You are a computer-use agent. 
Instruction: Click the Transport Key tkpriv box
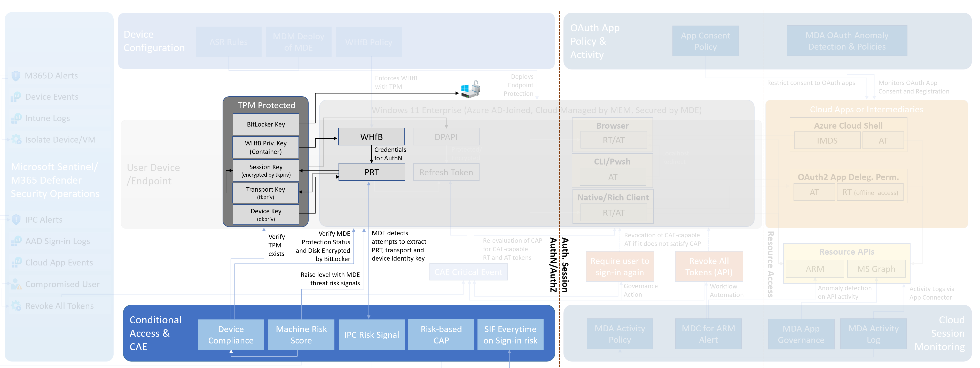[265, 193]
